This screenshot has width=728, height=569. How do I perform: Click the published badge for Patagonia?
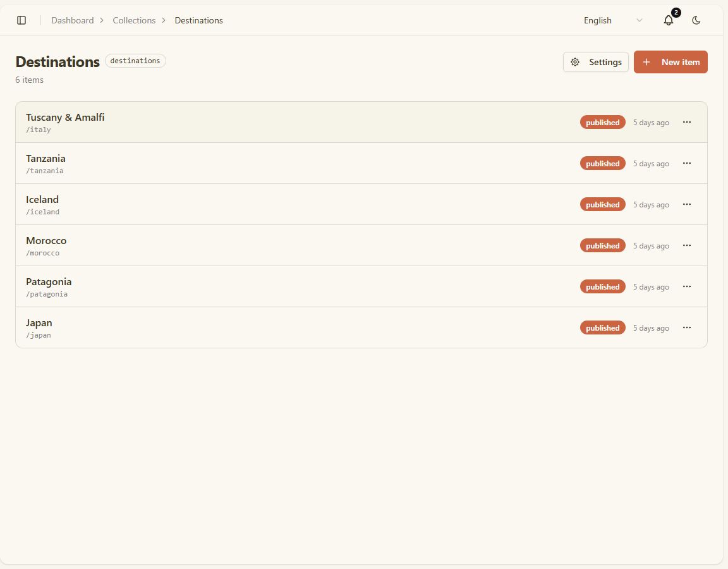[x=603, y=286]
